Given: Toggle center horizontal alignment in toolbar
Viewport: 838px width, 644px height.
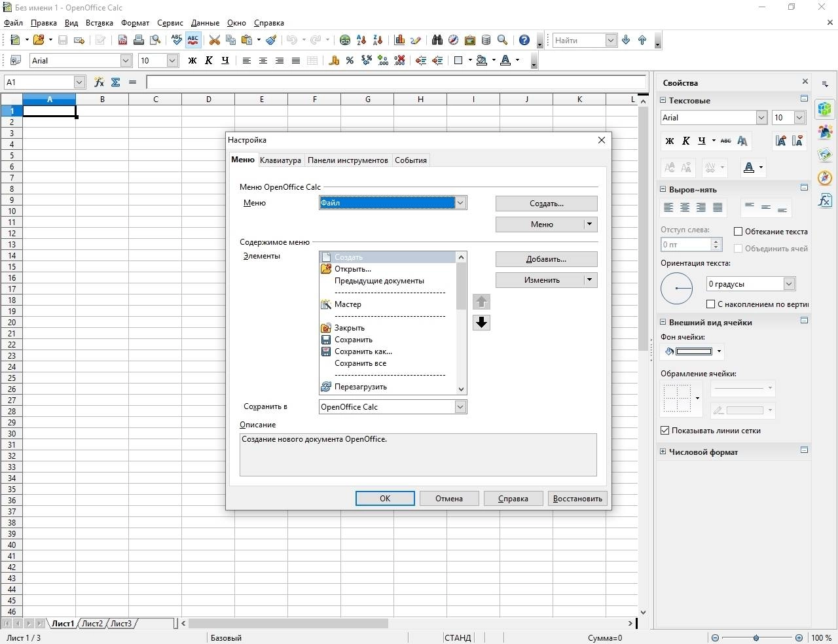Looking at the screenshot, I should coord(263,60).
